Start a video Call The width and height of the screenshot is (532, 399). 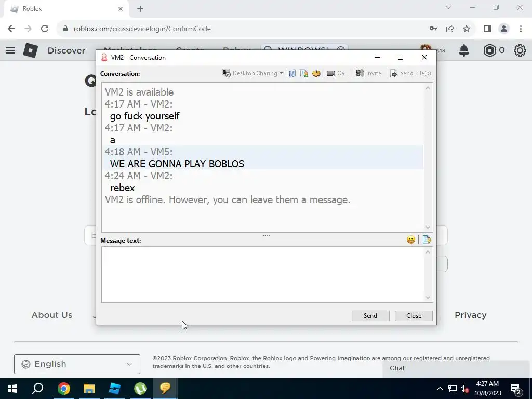pos(337,73)
